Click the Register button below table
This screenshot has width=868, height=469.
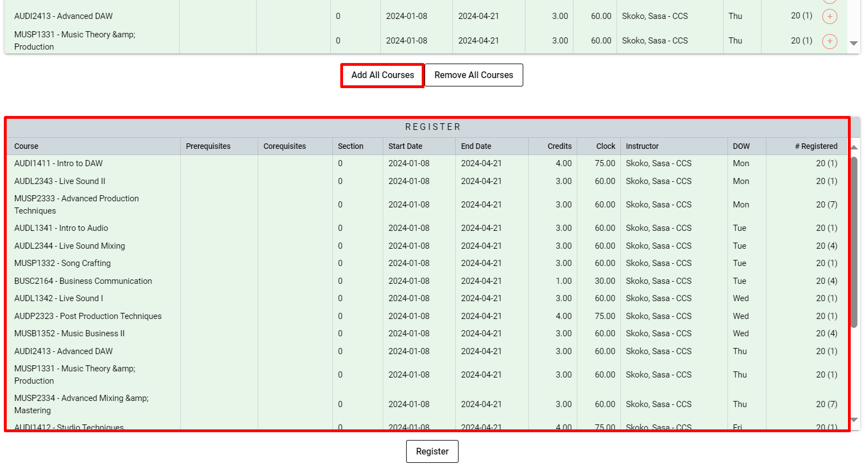click(x=432, y=452)
